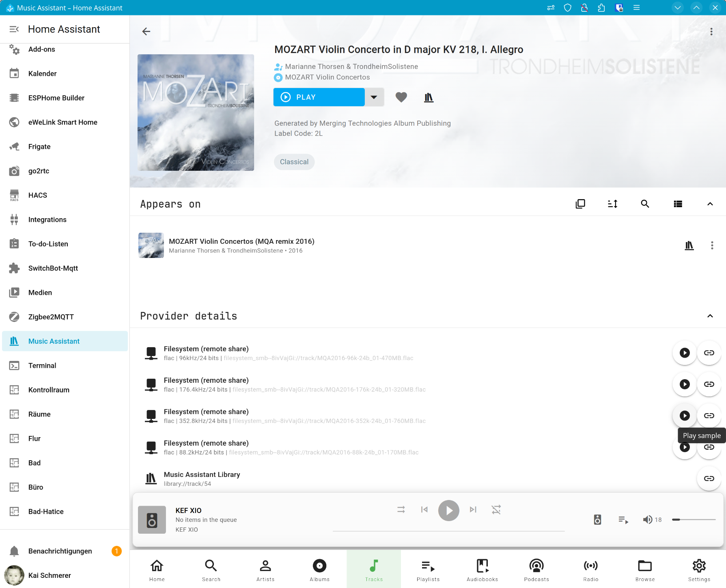Screen dimensions: 726x588
Task: Open the Playlists tab
Action: pyautogui.click(x=428, y=569)
